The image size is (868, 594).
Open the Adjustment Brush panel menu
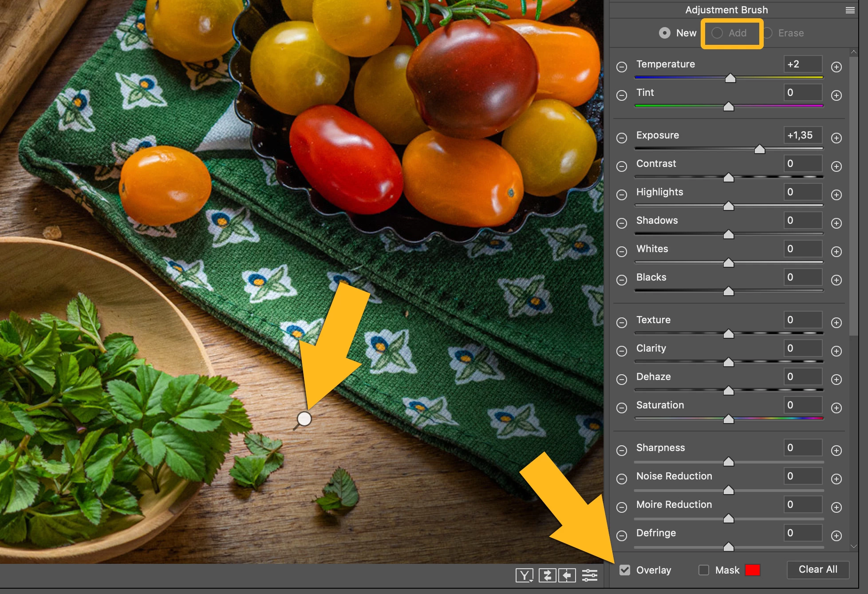pyautogui.click(x=850, y=10)
